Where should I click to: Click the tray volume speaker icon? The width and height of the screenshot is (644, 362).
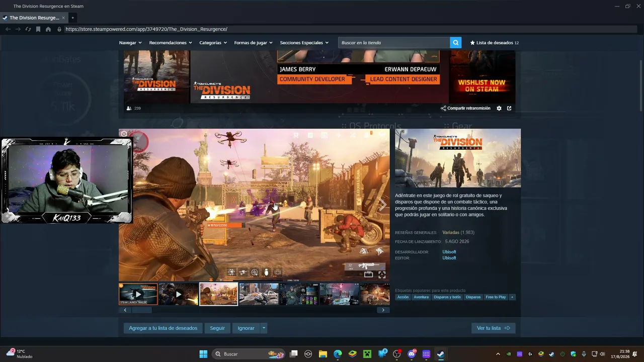tap(602, 354)
